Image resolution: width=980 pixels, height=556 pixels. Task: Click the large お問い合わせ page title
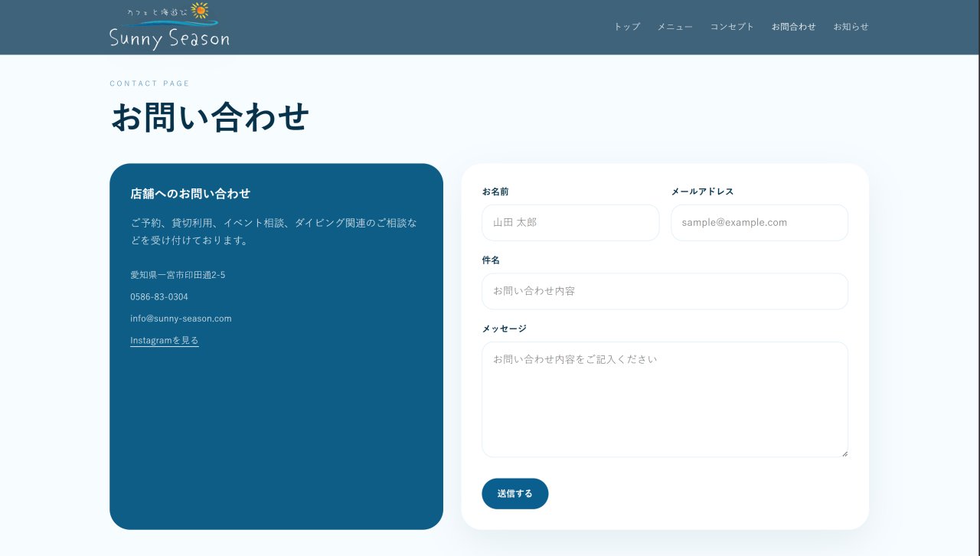(210, 117)
